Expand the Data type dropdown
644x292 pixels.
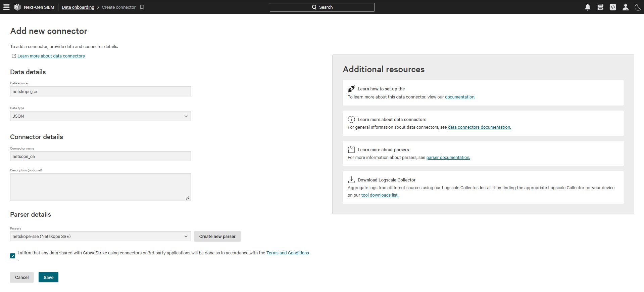point(100,116)
